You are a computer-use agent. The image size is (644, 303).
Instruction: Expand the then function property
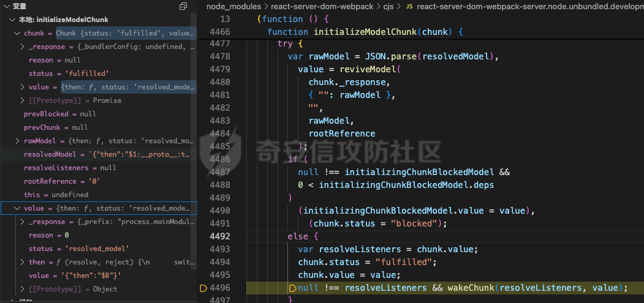pos(23,262)
